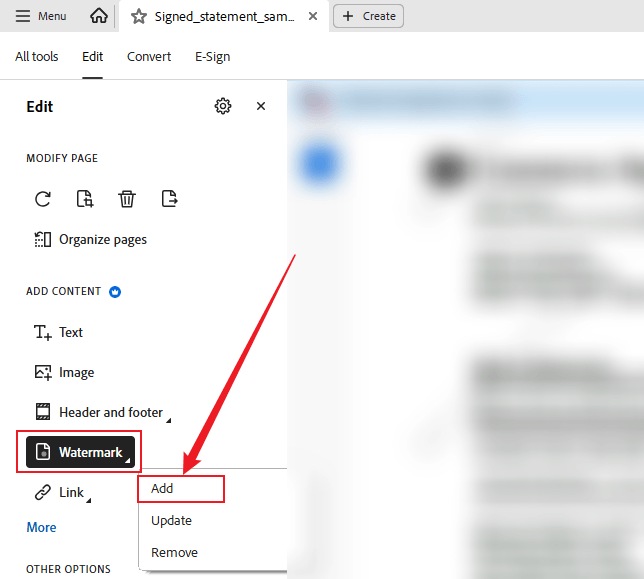Click the Create button

368,16
